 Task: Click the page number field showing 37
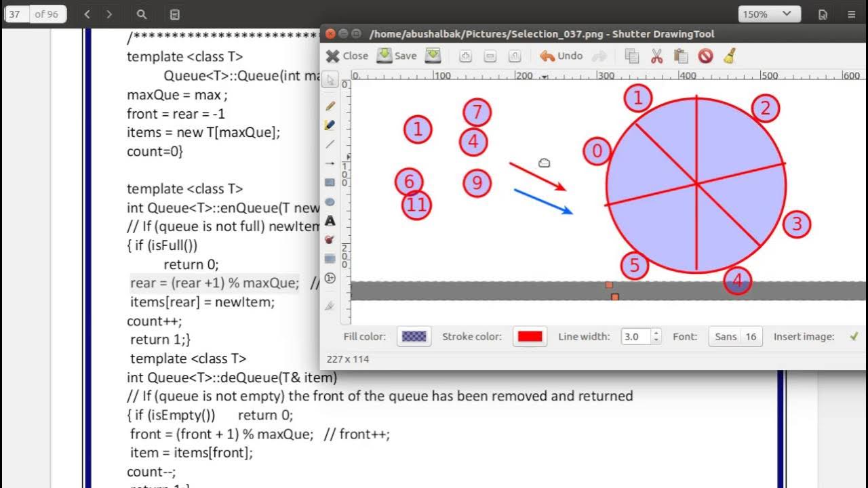coord(16,14)
